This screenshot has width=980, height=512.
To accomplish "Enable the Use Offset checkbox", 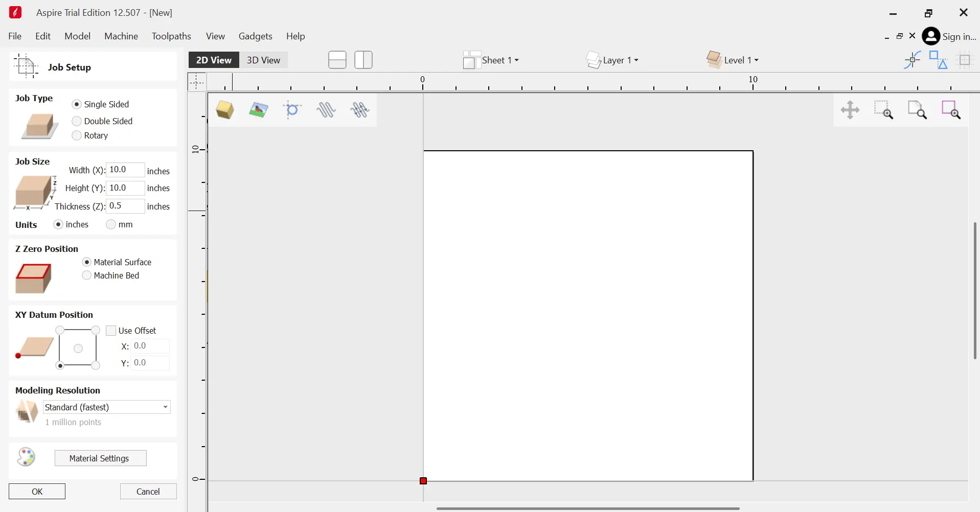I will (110, 331).
